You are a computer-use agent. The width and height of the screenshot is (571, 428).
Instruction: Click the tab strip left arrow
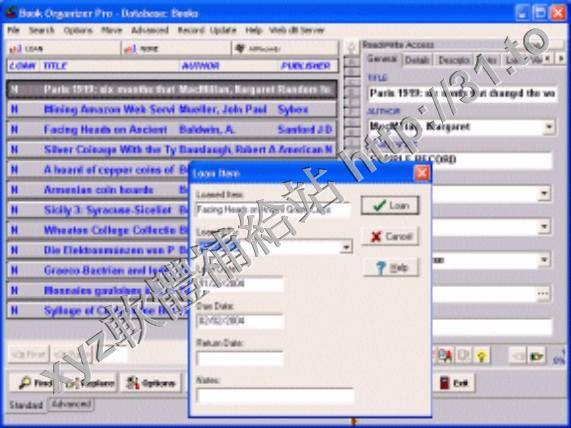(x=548, y=59)
